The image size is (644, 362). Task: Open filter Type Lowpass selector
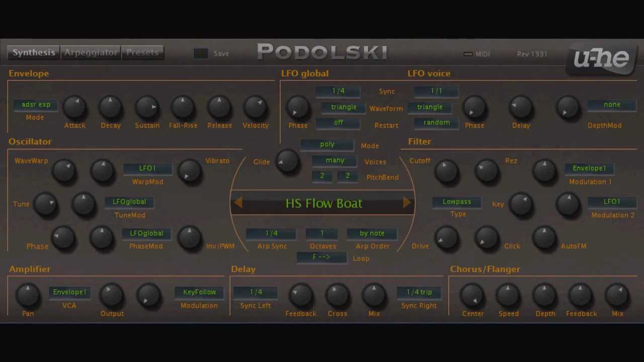point(457,202)
